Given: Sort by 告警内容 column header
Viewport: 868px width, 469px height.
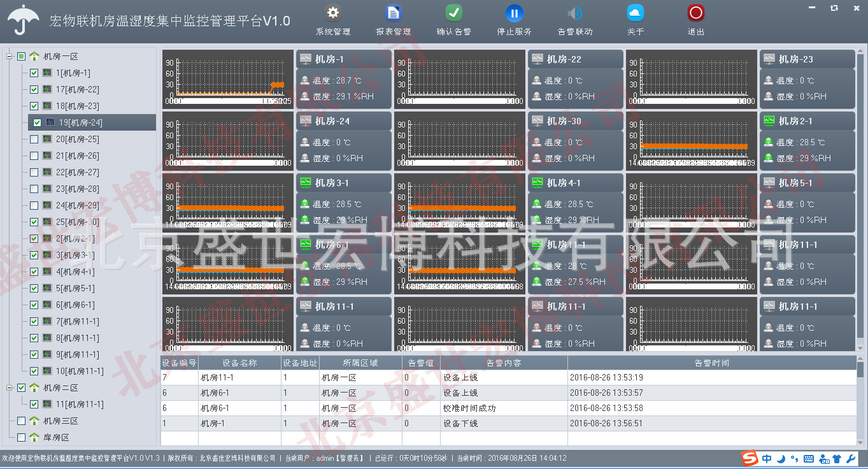Looking at the screenshot, I should coord(504,363).
